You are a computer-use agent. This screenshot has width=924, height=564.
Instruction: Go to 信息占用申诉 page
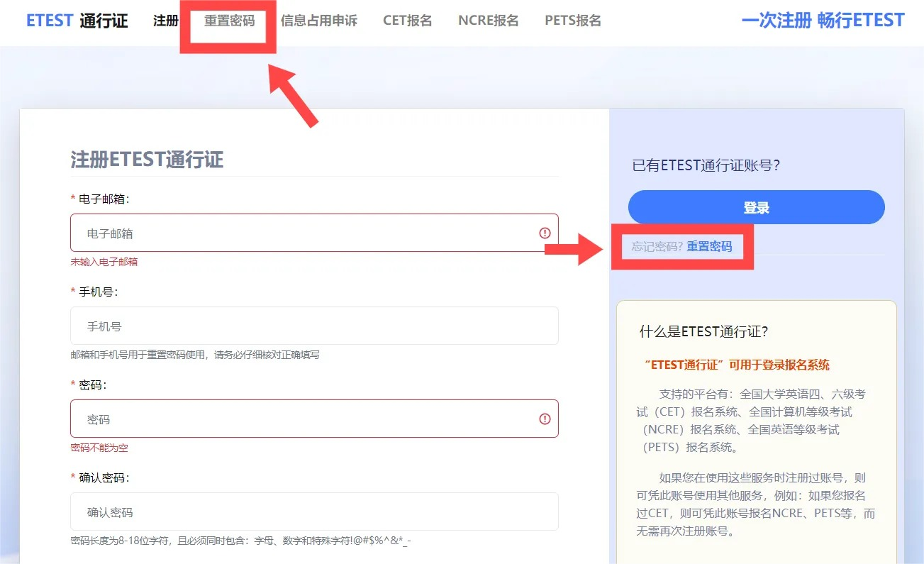pos(319,21)
